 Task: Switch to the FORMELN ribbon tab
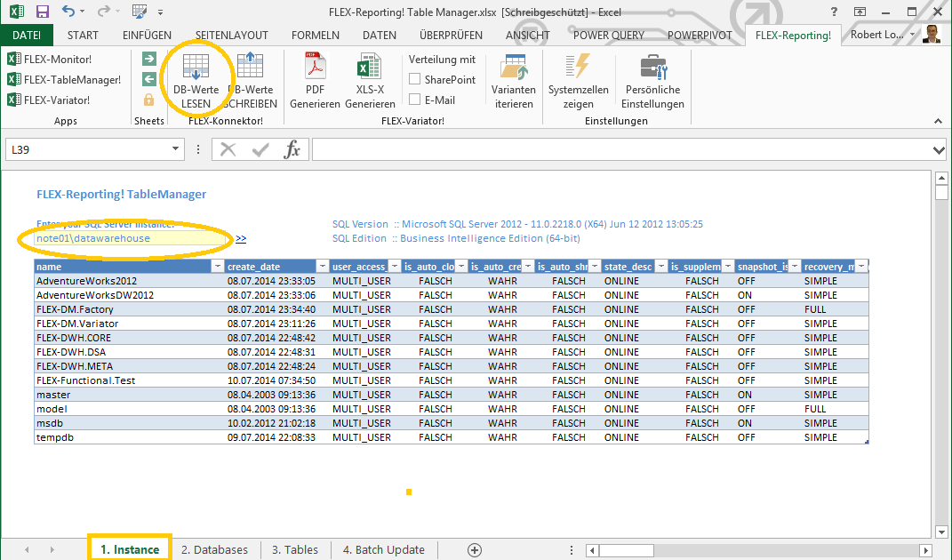[315, 36]
